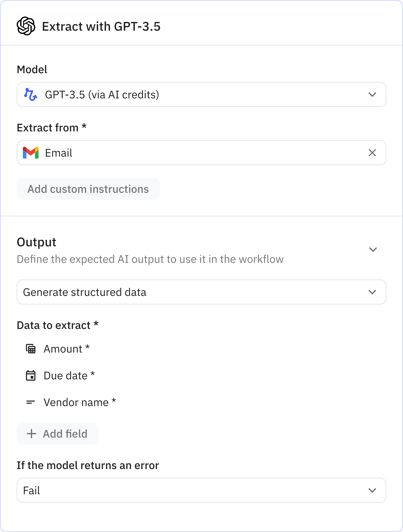Click the text icon beside Vendor name
The width and height of the screenshot is (403, 532).
[x=31, y=402]
